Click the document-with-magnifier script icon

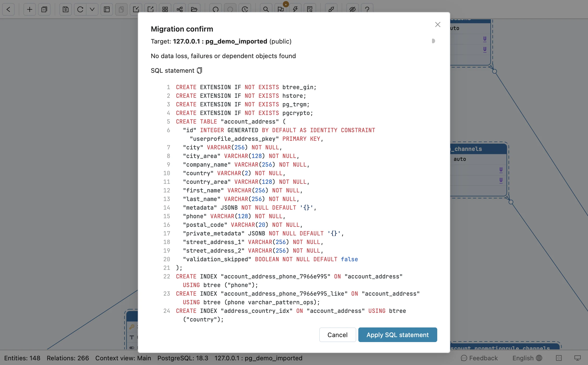(x=310, y=9)
